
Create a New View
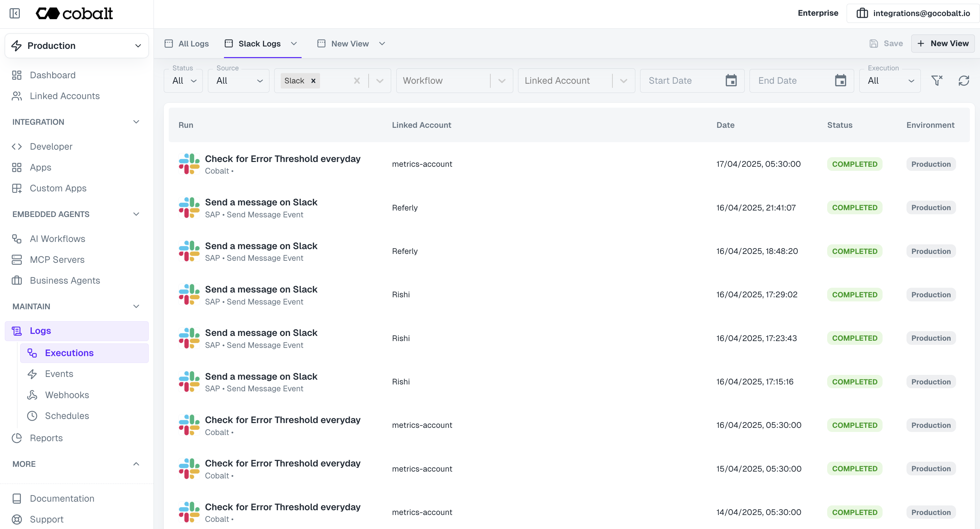coord(943,43)
